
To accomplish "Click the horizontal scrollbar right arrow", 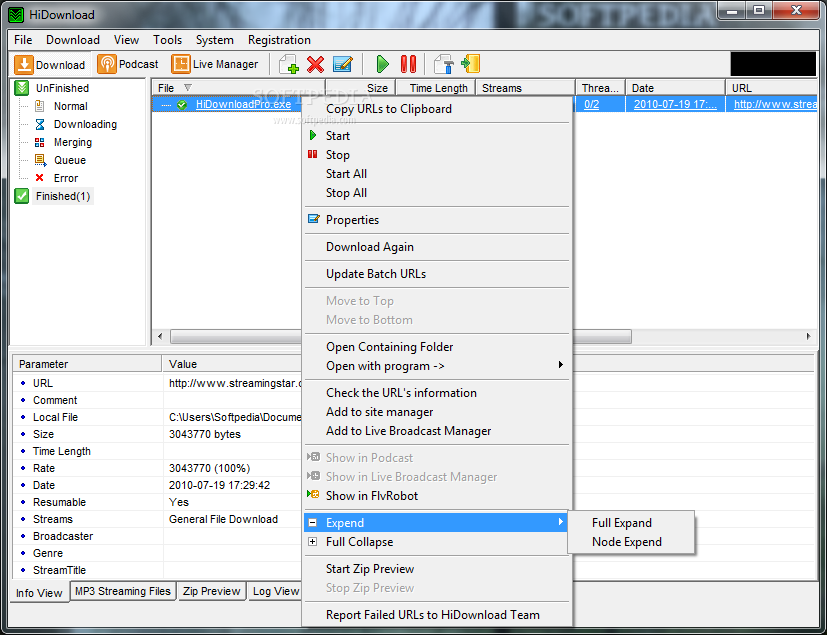I will pos(809,336).
